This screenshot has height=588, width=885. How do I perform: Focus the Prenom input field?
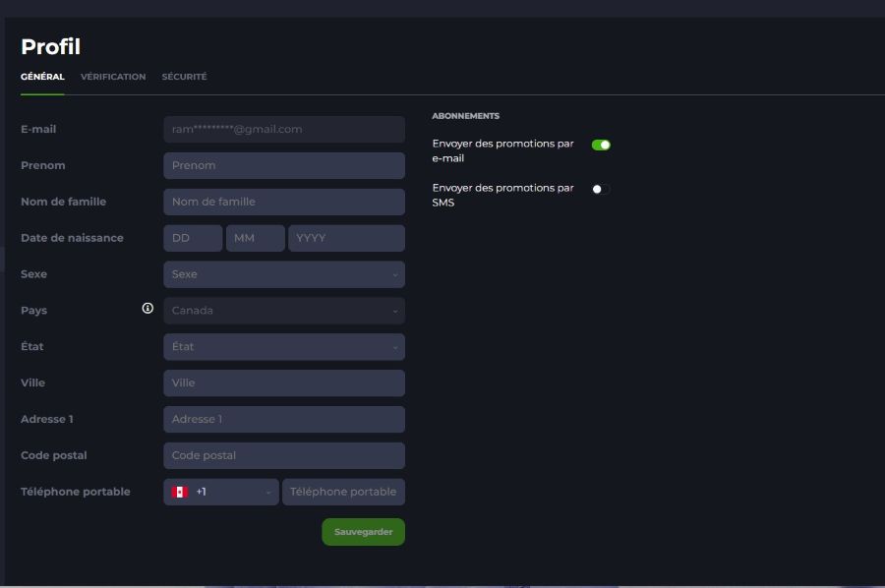tap(284, 165)
